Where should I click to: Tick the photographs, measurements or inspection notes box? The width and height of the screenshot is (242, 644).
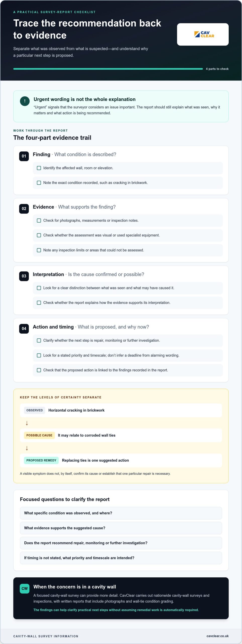point(39,221)
